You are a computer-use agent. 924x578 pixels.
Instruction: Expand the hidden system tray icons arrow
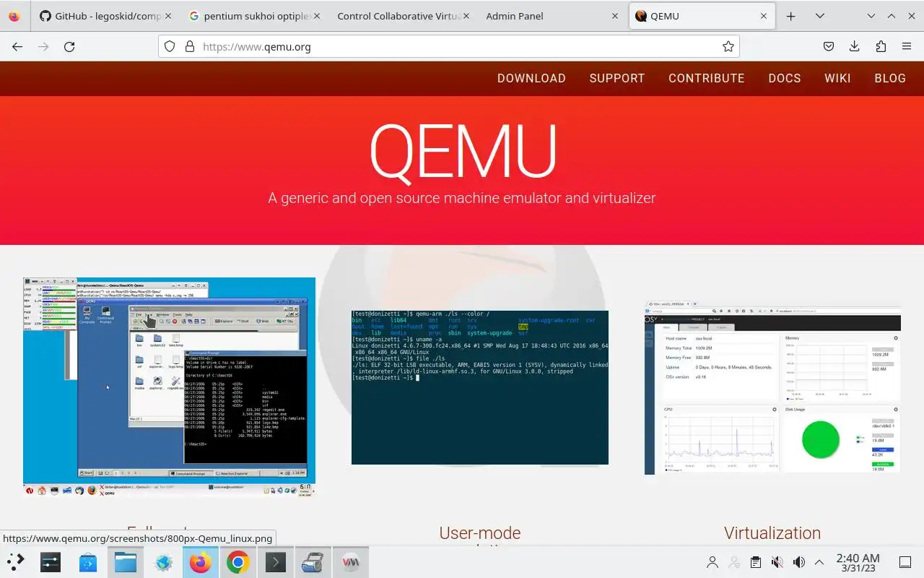(x=819, y=562)
